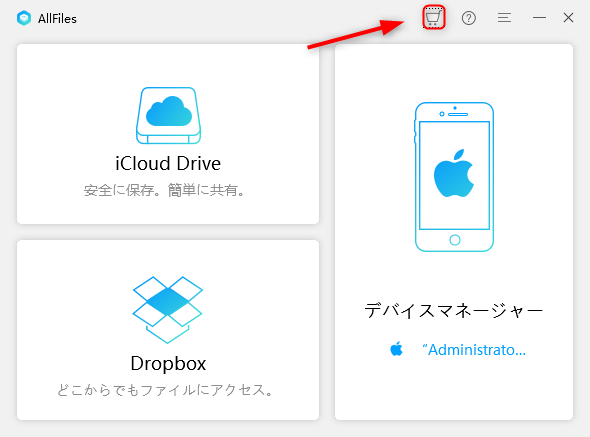
Task: Click the どこからでもファイルにアクセス subtitle
Action: point(165,390)
